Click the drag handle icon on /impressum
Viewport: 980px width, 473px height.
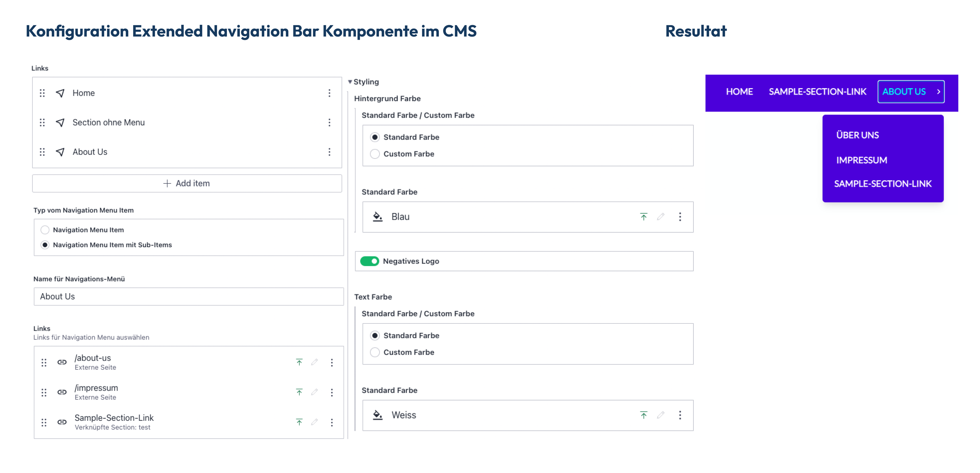(x=44, y=392)
